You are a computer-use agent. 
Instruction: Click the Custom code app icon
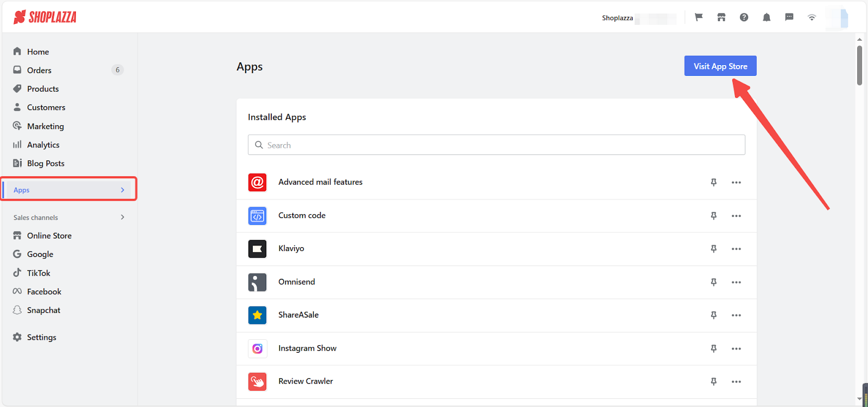pyautogui.click(x=257, y=216)
